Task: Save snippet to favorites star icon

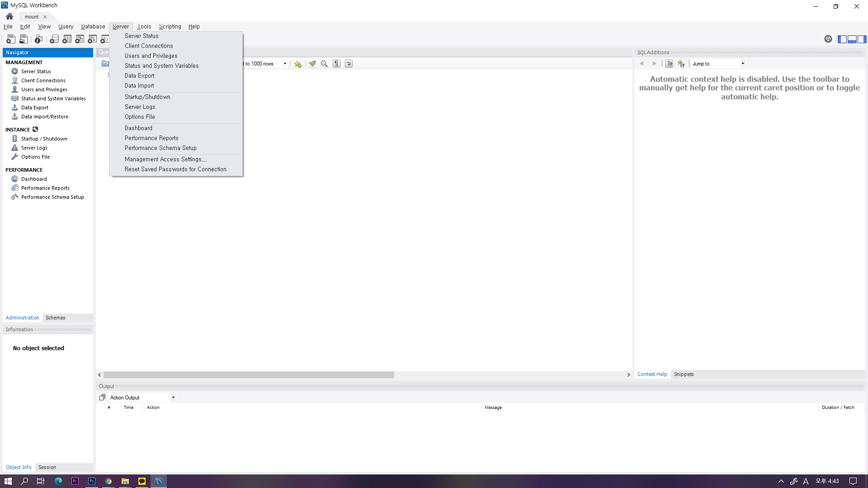Action: 297,64
